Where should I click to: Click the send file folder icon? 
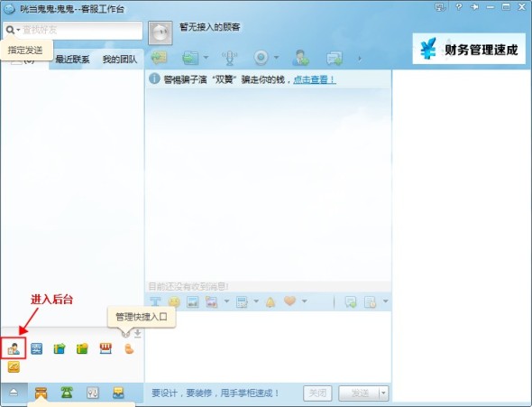coord(190,58)
